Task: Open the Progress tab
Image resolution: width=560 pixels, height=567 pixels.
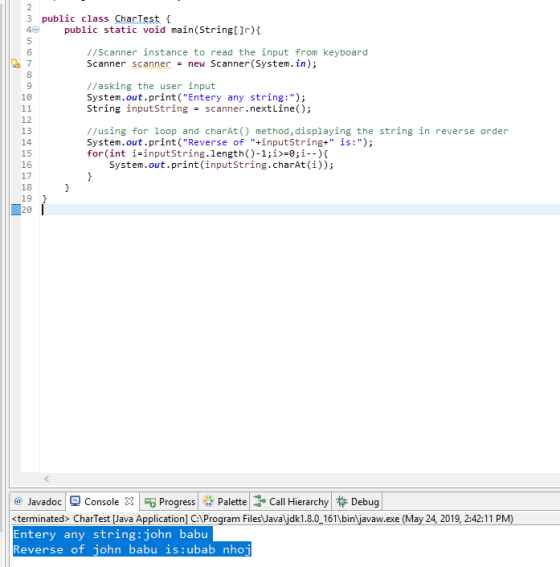Action: coord(169,502)
